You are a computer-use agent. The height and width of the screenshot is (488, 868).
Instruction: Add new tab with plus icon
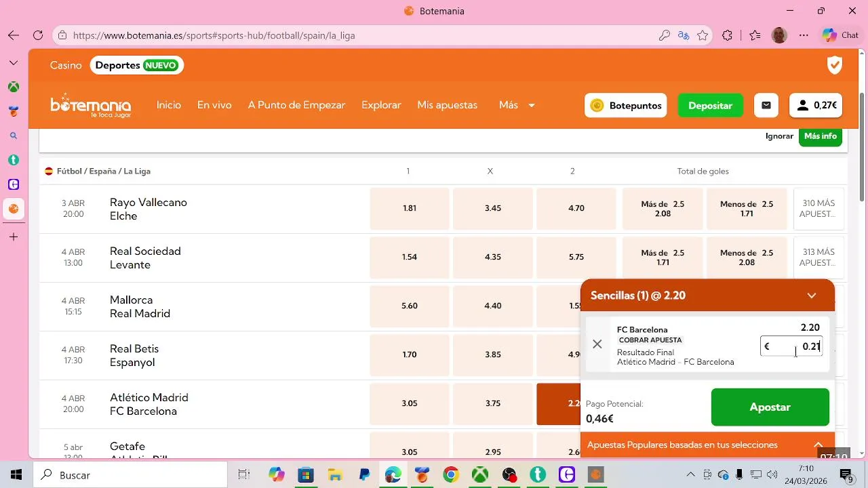click(14, 237)
